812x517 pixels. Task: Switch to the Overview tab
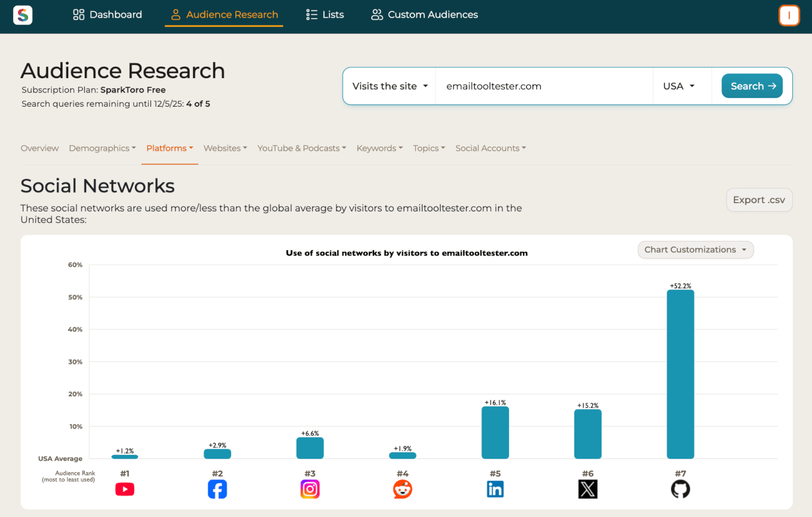[40, 148]
